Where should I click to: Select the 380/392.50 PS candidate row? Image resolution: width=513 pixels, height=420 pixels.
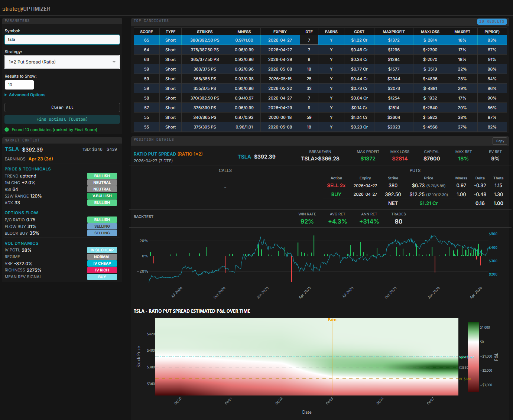(320, 40)
